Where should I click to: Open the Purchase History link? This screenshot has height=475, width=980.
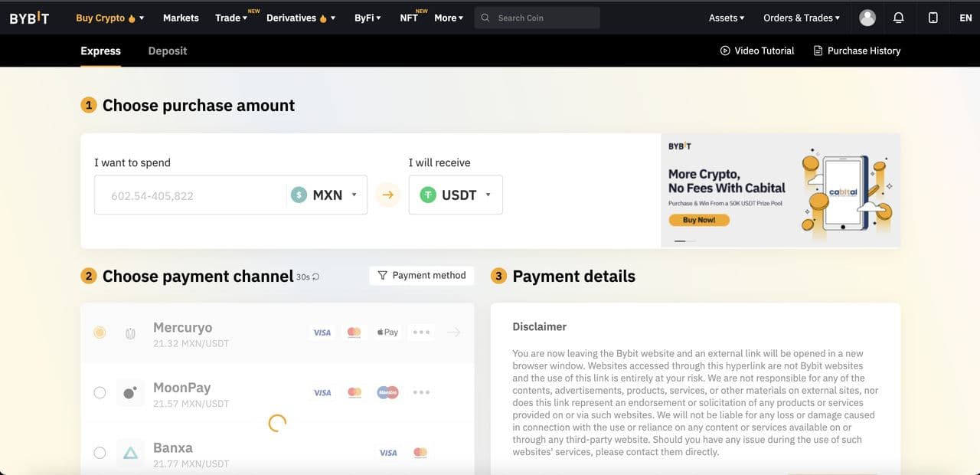tap(856, 51)
